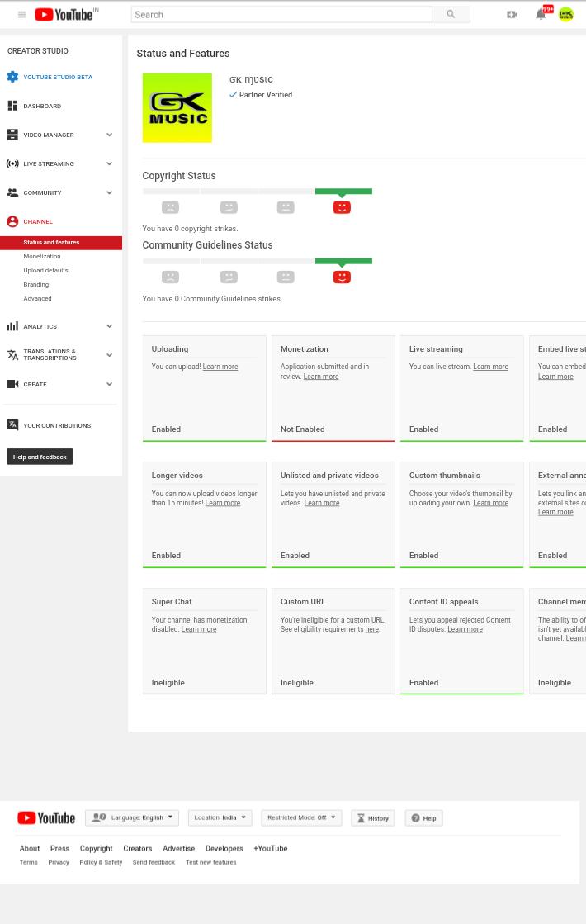This screenshot has width=586, height=924.
Task: Open the notifications bell
Action: click(541, 14)
